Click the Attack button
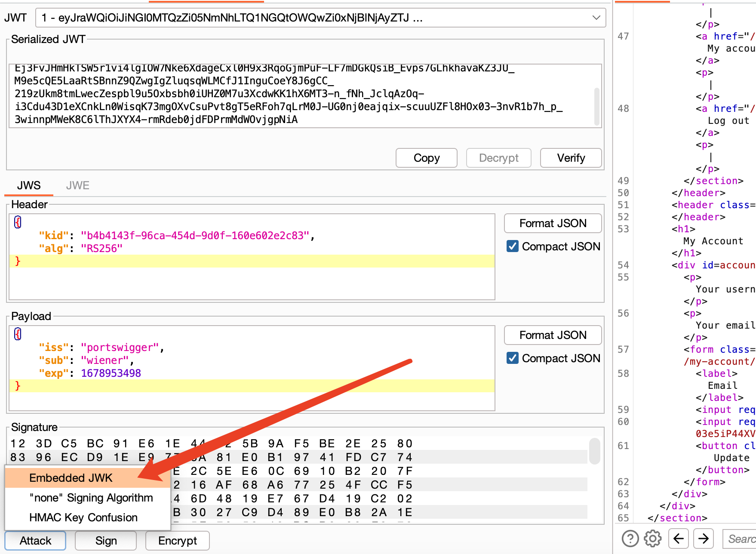This screenshot has height=554, width=756. [x=35, y=541]
